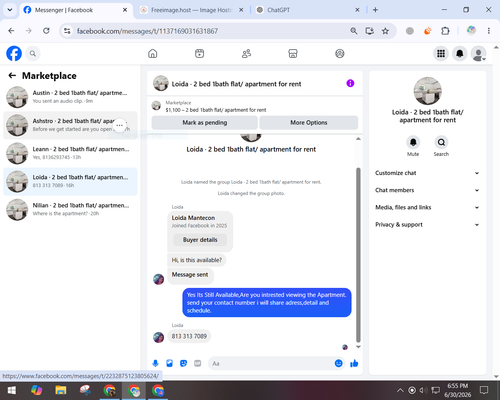Open the Chrome three-dot menu

coord(489,31)
